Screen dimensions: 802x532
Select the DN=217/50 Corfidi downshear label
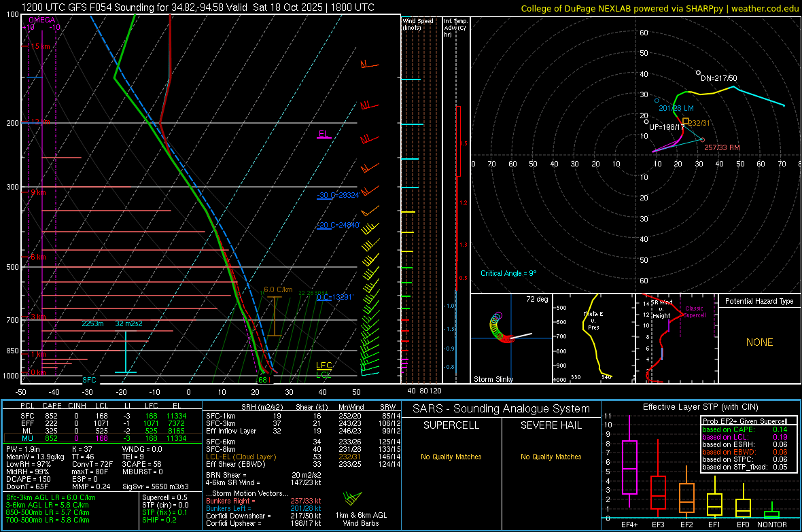point(718,78)
